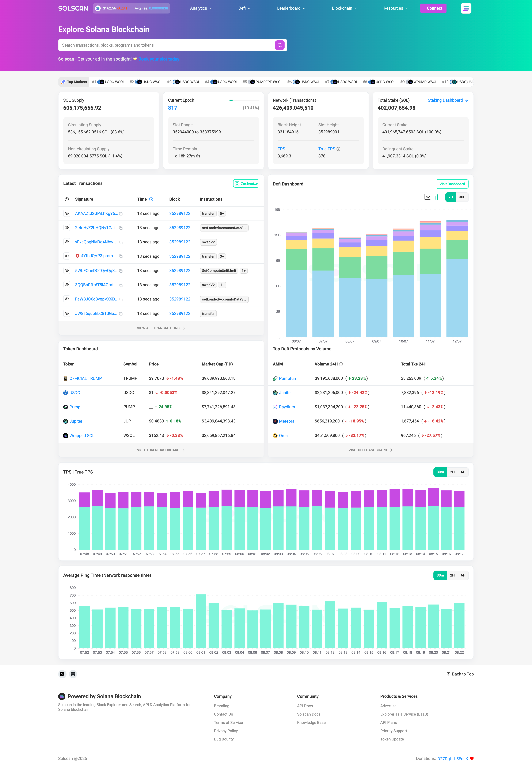Image resolution: width=532 pixels, height=766 pixels.
Task: Switch Defi chart to bar chart icon
Action: tap(436, 197)
